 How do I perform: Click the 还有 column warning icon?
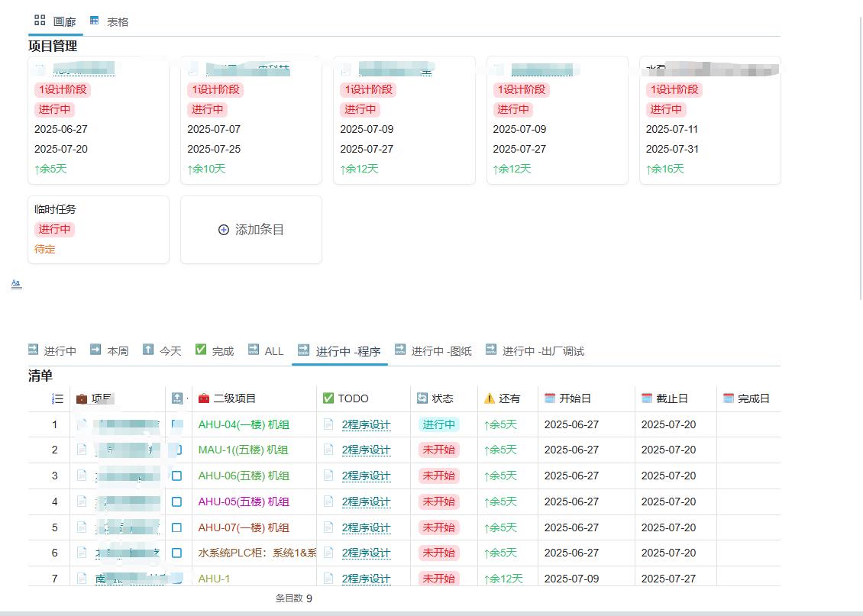point(490,398)
